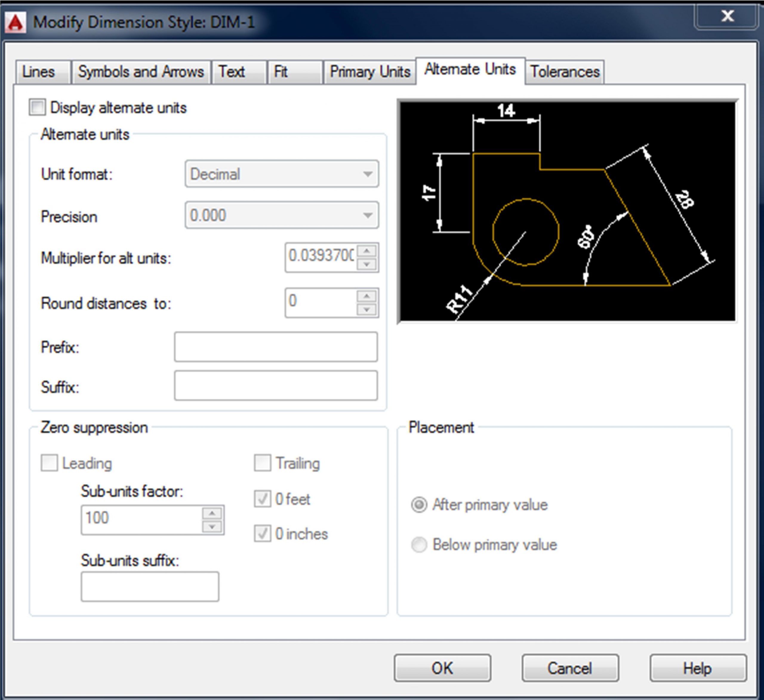Click down arrow on Round distances spinner
This screenshot has width=764, height=700.
pyautogui.click(x=366, y=309)
